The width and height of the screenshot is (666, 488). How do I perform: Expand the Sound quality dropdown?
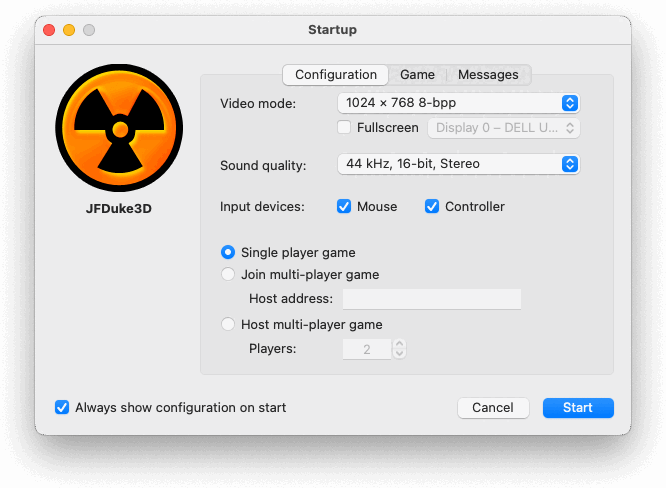coord(459,164)
